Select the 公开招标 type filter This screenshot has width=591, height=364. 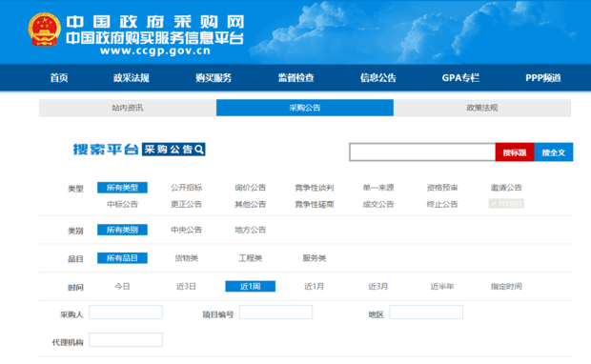coord(186,188)
